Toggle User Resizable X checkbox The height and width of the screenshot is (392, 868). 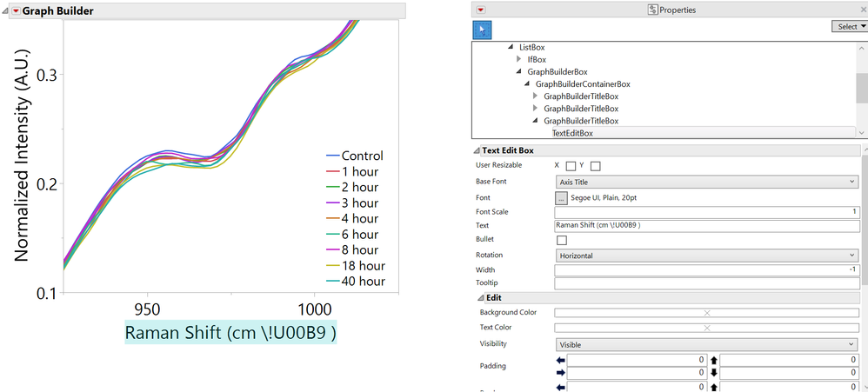pyautogui.click(x=571, y=166)
